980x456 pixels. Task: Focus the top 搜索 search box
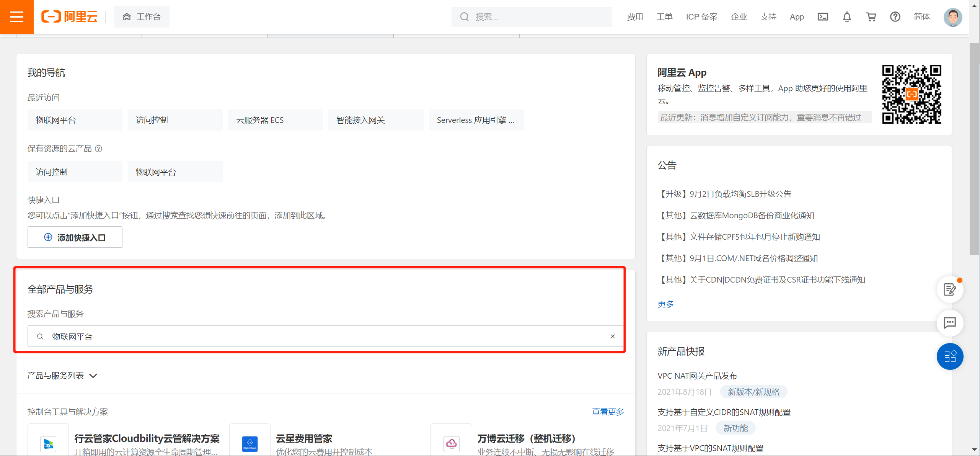532,17
